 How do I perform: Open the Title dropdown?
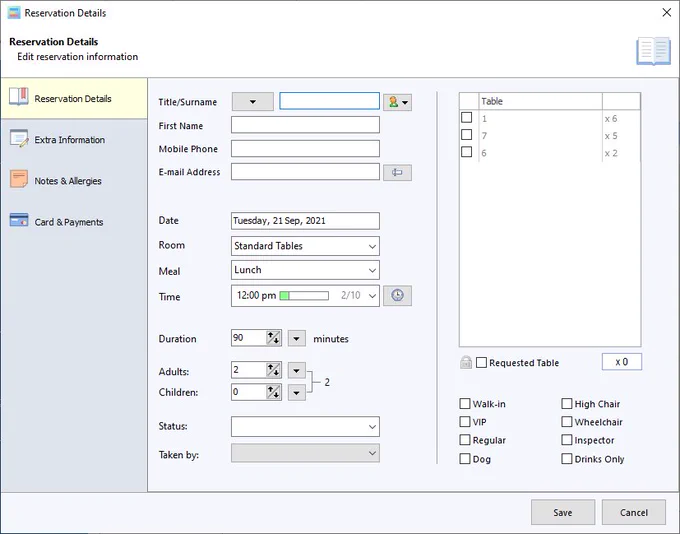coord(253,102)
